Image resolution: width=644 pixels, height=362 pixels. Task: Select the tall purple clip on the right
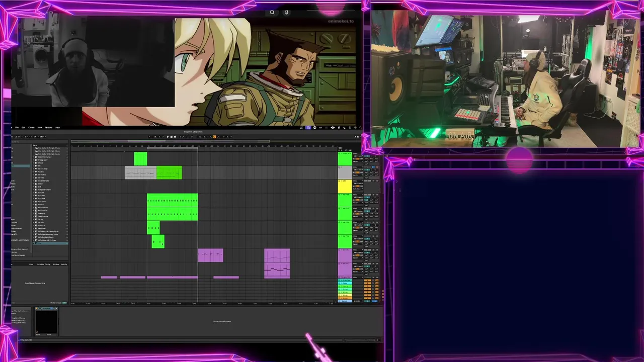click(x=277, y=263)
